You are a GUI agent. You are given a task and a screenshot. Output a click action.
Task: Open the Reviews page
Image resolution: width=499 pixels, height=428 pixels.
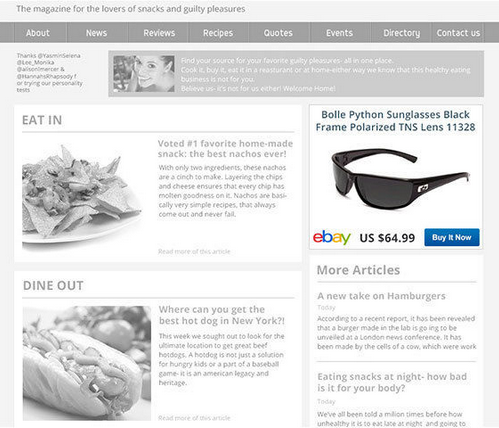tap(159, 33)
